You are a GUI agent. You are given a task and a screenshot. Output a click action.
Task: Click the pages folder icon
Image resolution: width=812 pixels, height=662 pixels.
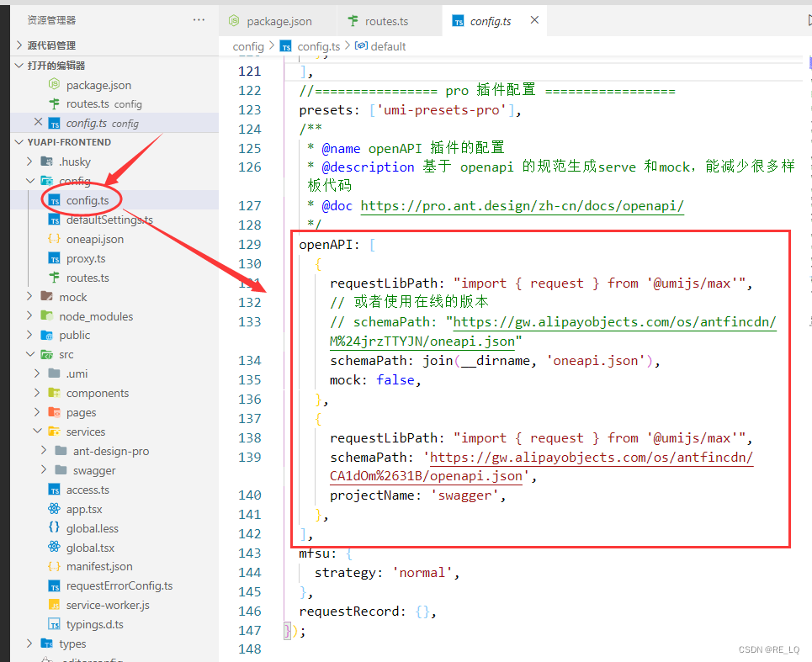click(x=54, y=412)
